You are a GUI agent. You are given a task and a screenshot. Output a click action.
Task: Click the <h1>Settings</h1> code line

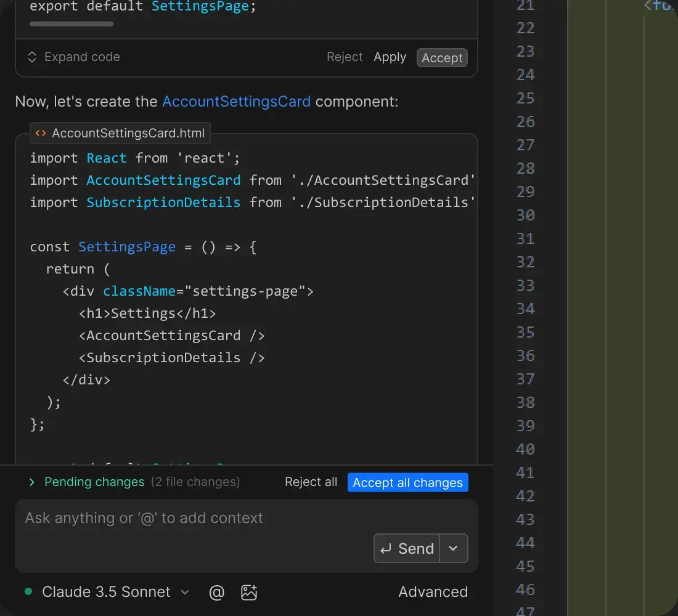[147, 314]
